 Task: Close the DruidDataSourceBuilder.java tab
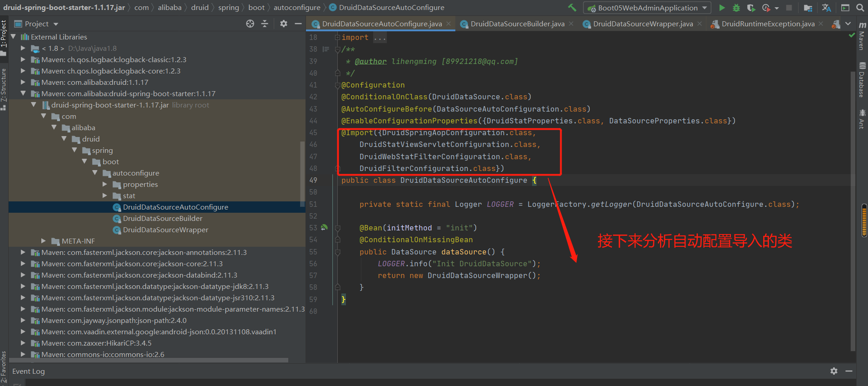pyautogui.click(x=571, y=24)
